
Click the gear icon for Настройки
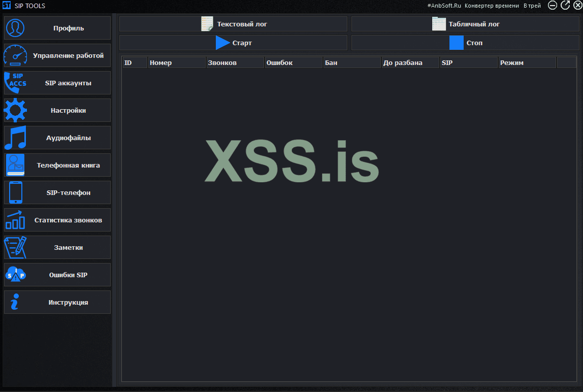[x=15, y=110]
